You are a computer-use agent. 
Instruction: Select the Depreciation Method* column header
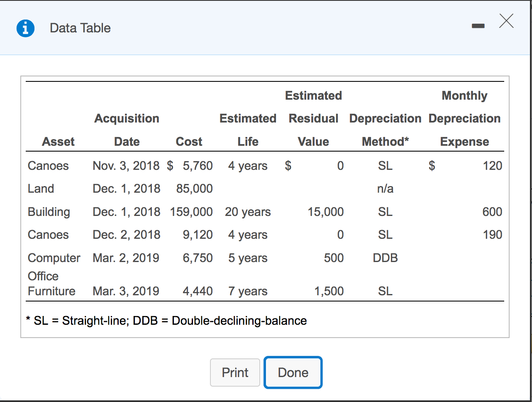click(385, 130)
